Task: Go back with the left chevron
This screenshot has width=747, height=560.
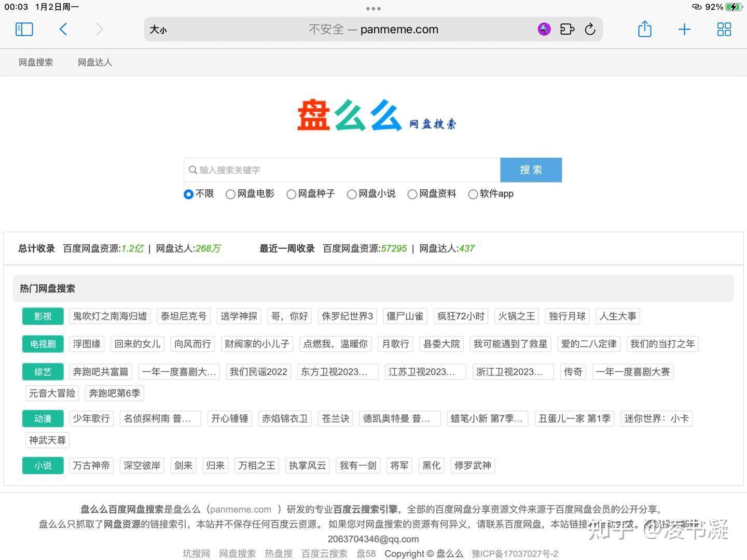Action: [x=63, y=30]
